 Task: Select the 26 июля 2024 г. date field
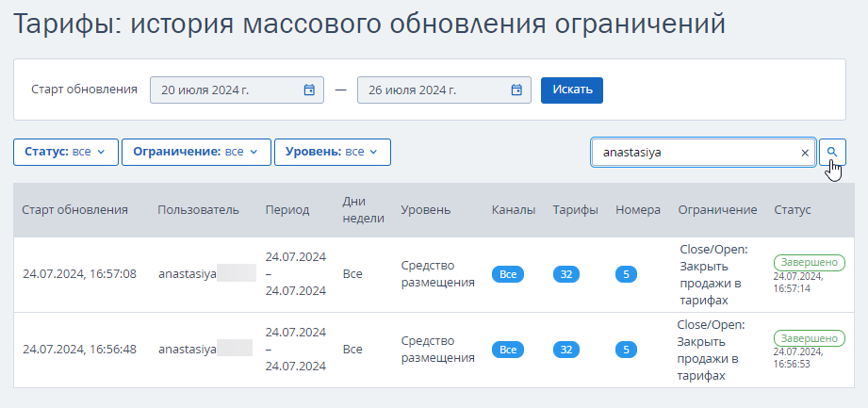pos(444,90)
